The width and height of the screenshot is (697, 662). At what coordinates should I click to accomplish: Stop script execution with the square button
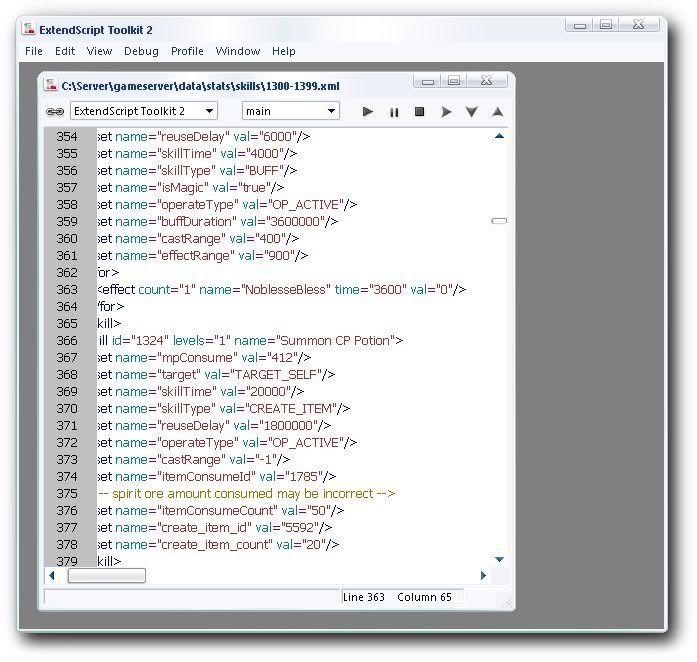419,112
